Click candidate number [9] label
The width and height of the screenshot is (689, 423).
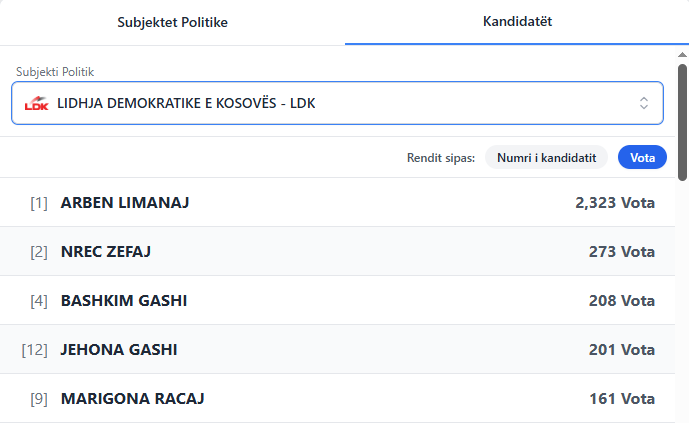coord(39,399)
